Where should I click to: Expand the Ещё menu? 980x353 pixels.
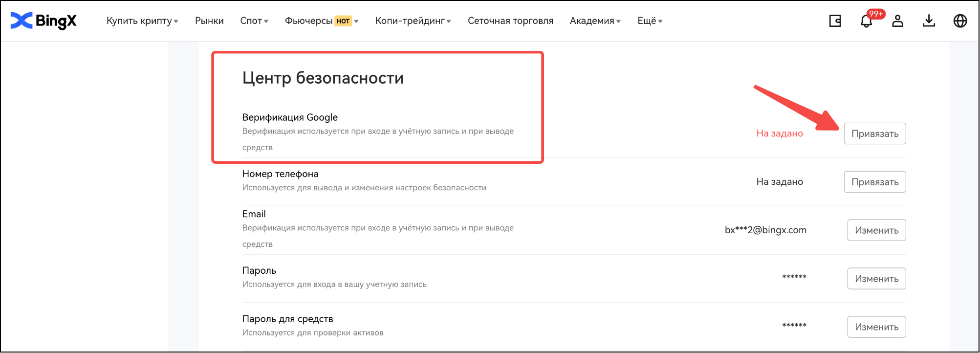point(650,21)
